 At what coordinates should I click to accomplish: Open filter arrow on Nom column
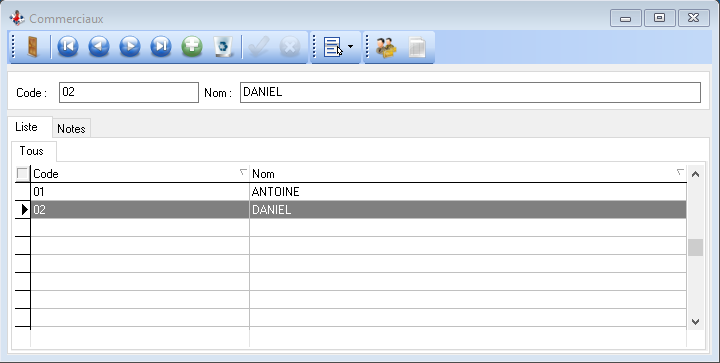(680, 172)
